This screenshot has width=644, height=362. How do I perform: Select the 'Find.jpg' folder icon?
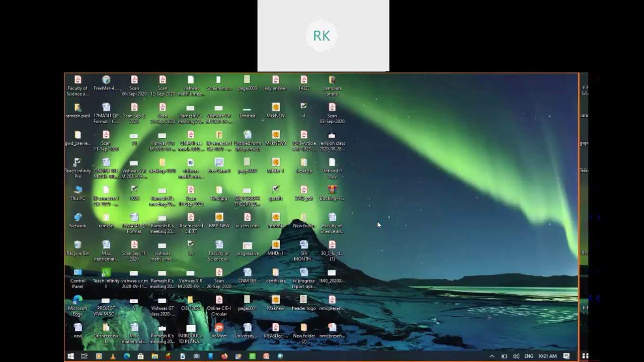point(219,193)
